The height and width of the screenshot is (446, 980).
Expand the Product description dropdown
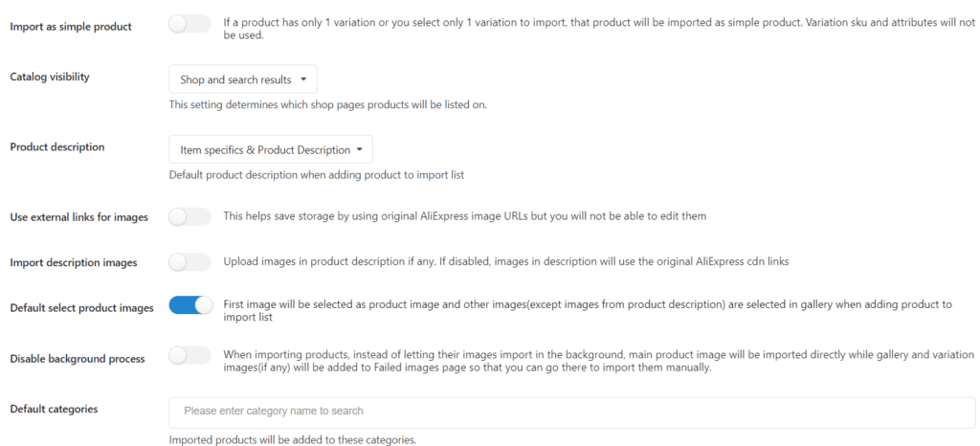[270, 149]
